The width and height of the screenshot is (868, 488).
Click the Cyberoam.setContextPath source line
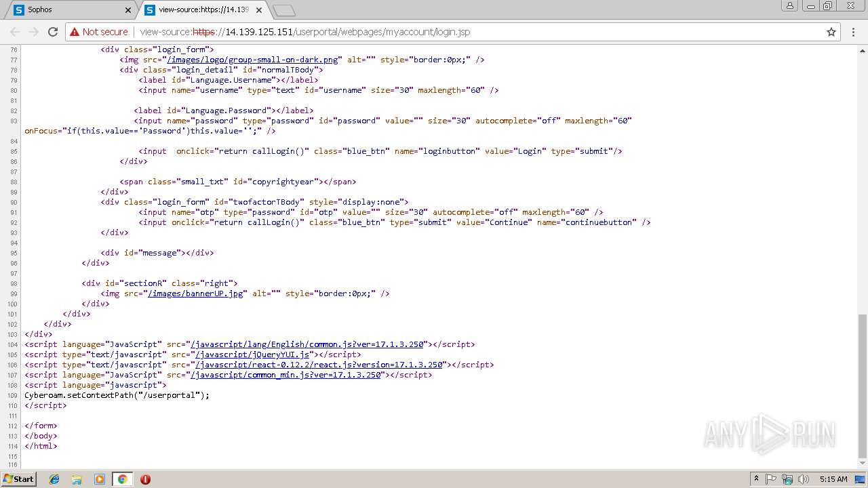[x=117, y=395]
